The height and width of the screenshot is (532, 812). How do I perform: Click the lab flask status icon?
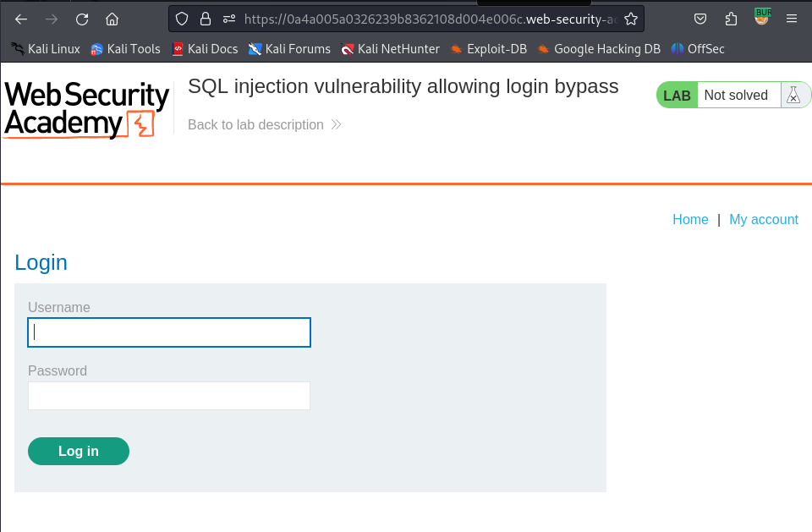[793, 95]
